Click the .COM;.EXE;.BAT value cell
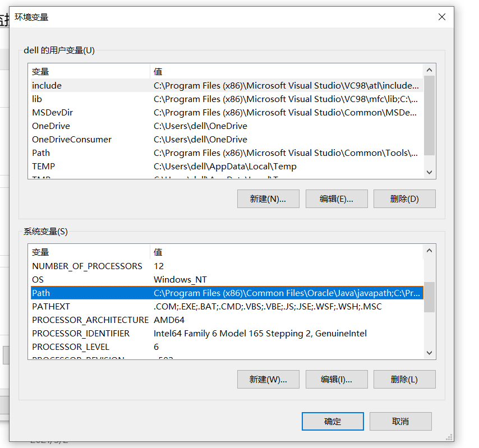 point(268,306)
